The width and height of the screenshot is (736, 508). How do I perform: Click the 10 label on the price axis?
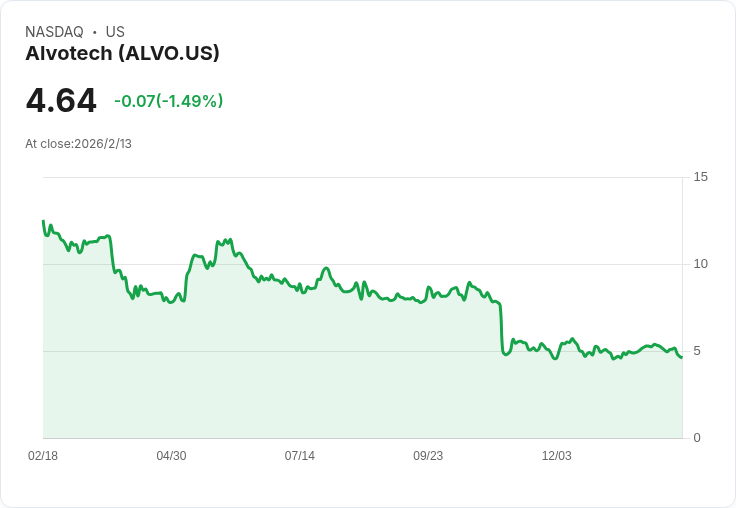(700, 264)
